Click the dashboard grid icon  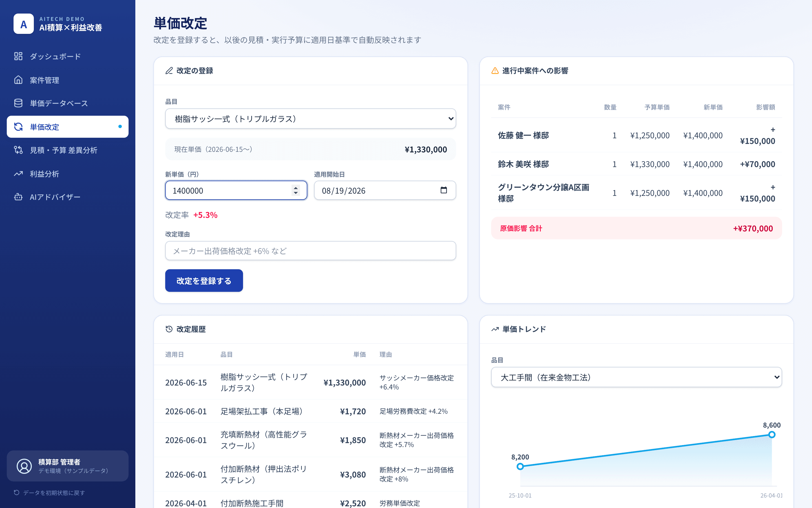(x=18, y=56)
